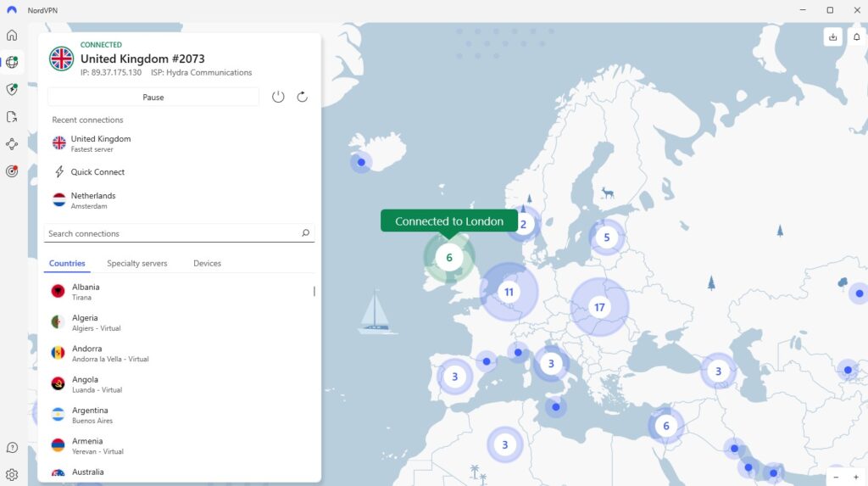Screen dimensions: 868x486
Task: Click the Norway map cluster labeled 2
Action: (x=523, y=224)
